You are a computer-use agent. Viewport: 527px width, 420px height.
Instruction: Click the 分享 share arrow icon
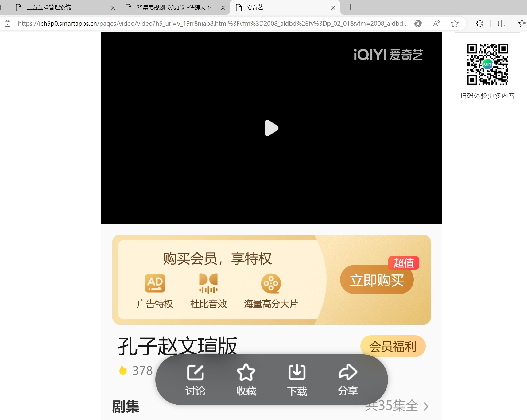pos(348,372)
